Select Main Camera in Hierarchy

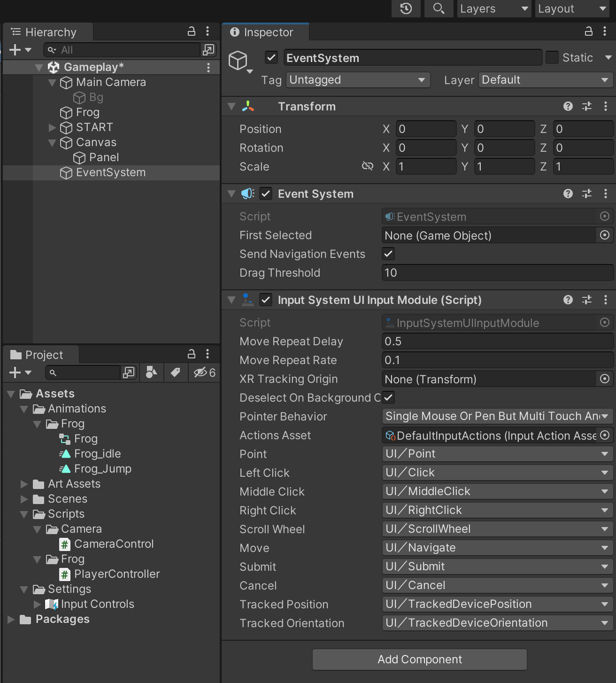111,82
